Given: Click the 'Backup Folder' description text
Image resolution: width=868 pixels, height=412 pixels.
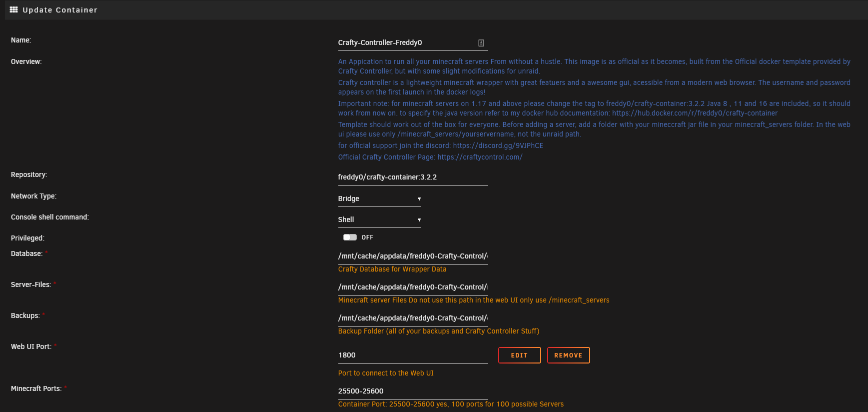Looking at the screenshot, I should point(439,331).
